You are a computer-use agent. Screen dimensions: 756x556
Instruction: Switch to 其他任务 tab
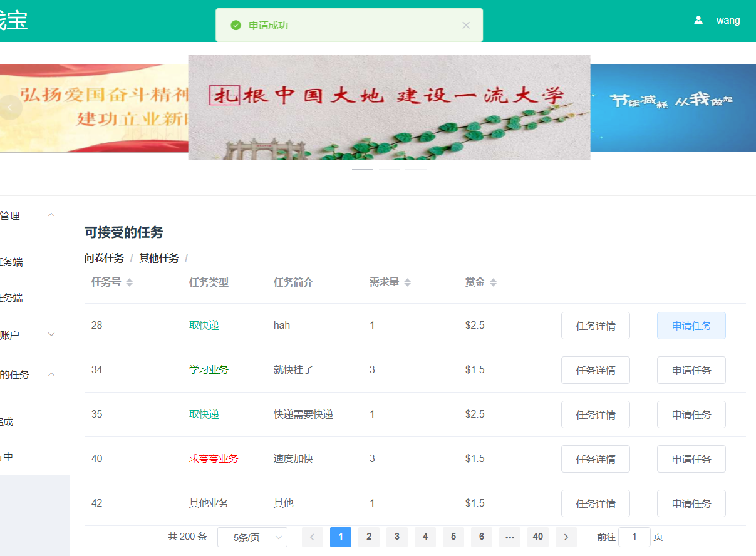point(159,258)
